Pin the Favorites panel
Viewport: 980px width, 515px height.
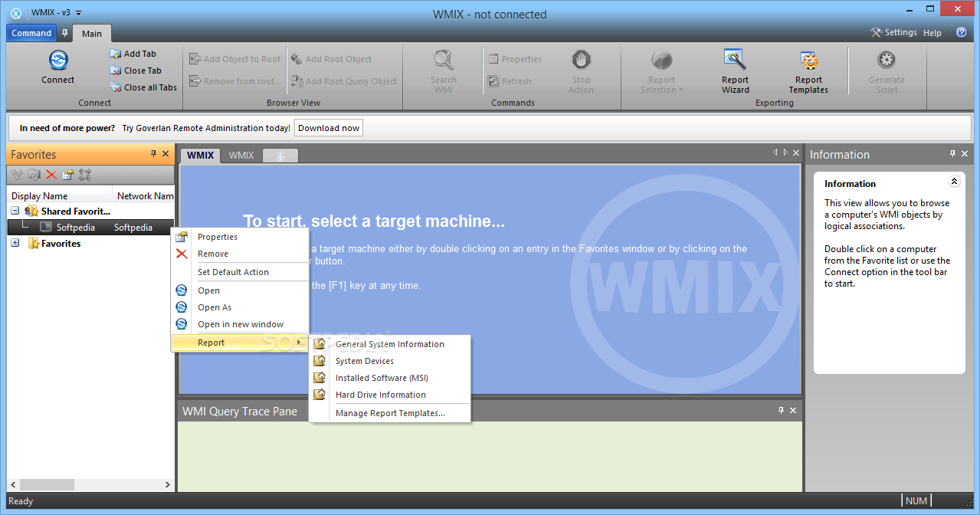click(153, 154)
